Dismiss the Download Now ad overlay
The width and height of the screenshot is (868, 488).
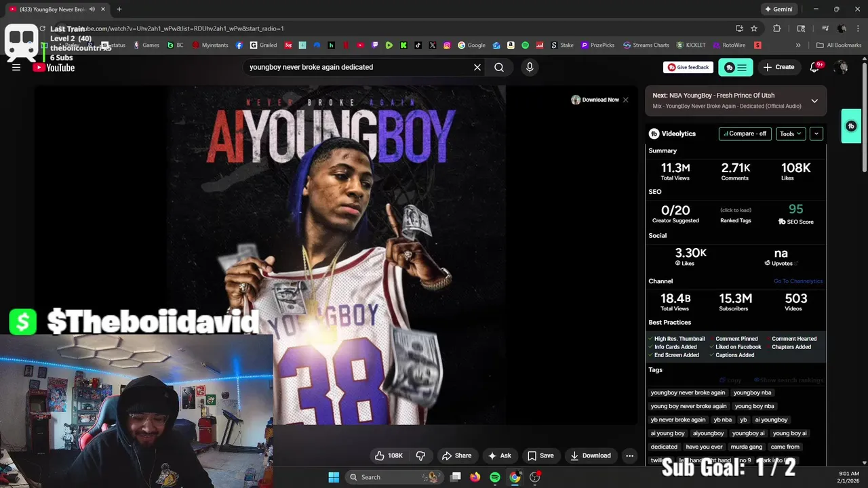pyautogui.click(x=625, y=100)
